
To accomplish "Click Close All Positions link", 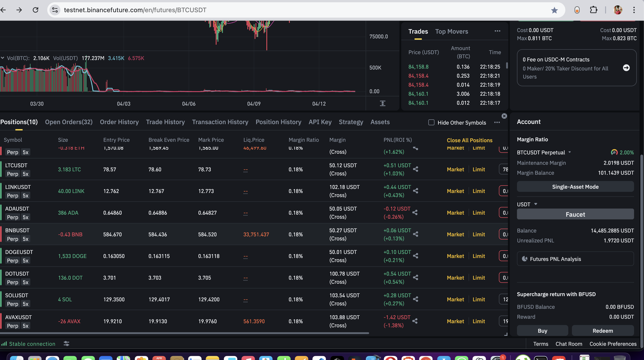I will tap(469, 140).
